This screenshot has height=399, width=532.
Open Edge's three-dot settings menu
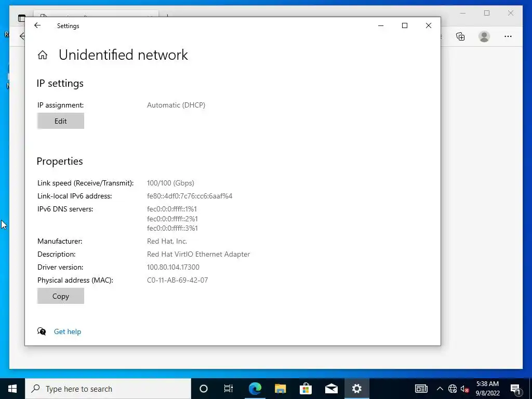pyautogui.click(x=508, y=36)
